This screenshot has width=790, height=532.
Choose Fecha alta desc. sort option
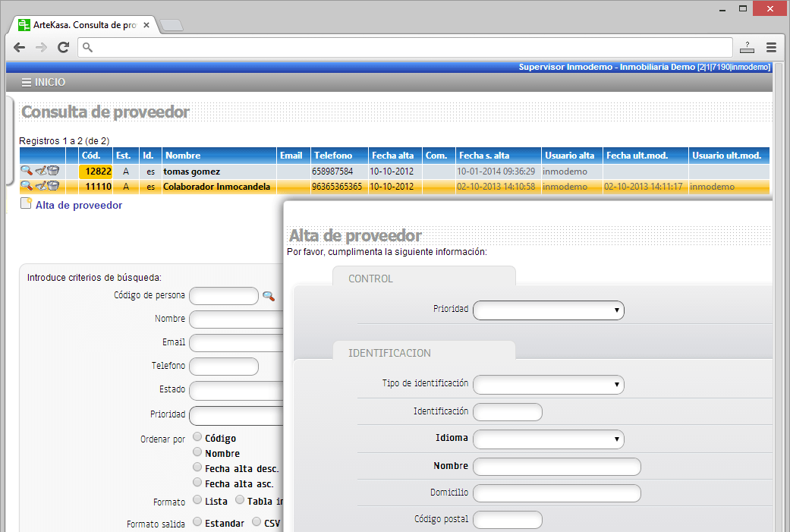(197, 467)
